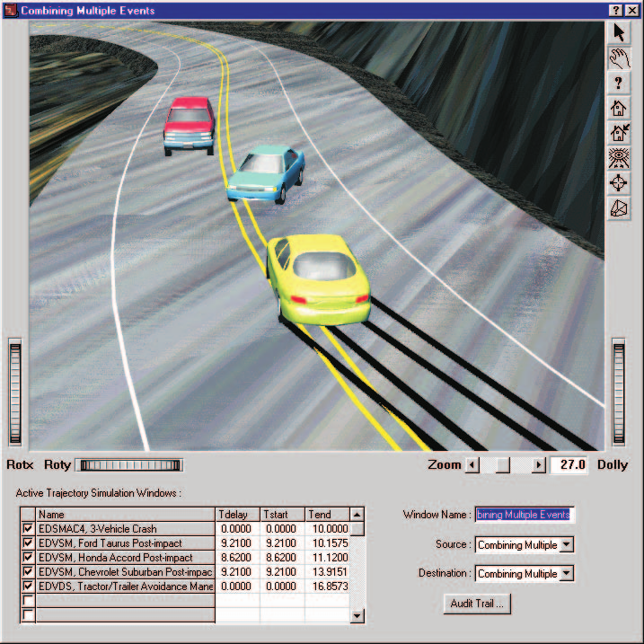The image size is (644, 644).
Task: Activate the hand pan tool
Action: coord(619,58)
